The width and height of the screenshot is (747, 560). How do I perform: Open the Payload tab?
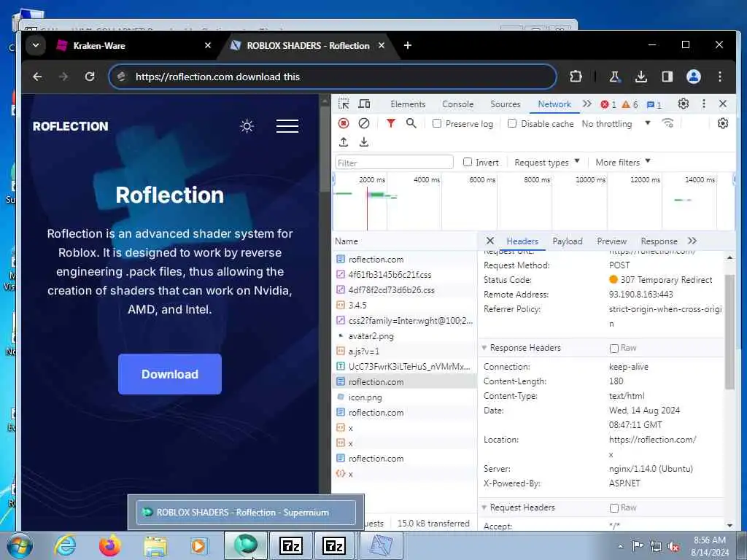pos(568,241)
